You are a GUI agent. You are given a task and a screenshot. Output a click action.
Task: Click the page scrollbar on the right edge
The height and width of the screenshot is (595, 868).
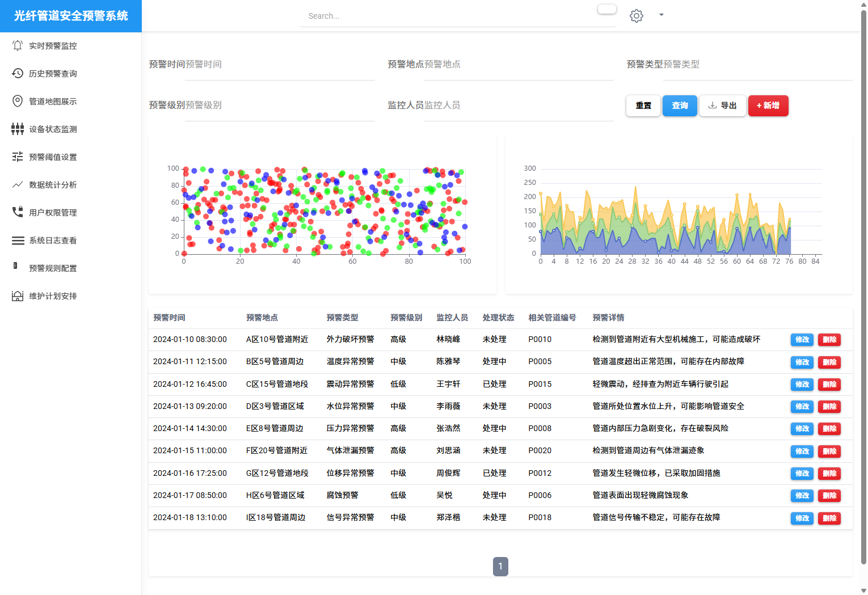click(863, 284)
